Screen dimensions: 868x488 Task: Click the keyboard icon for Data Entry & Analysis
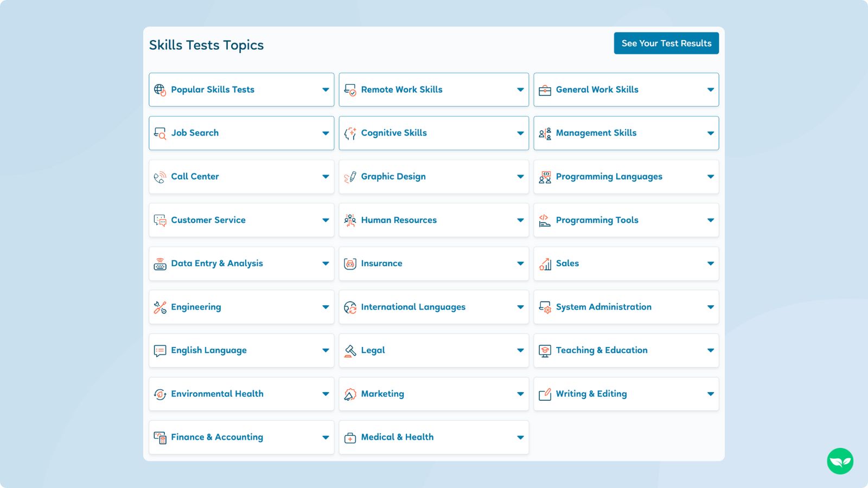(159, 263)
